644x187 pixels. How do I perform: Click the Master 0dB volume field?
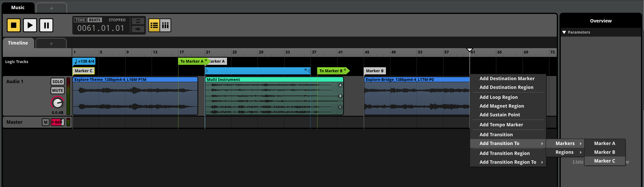pyautogui.click(x=57, y=122)
